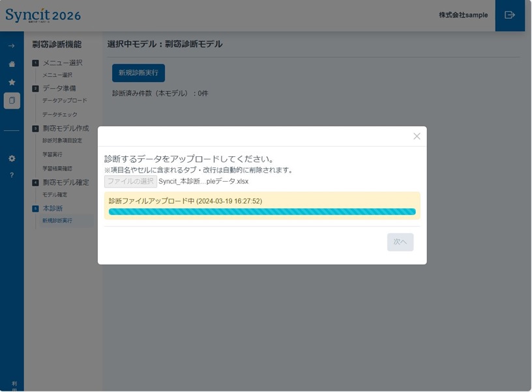
Task: Go to home via the house icon
Action: [x=12, y=64]
